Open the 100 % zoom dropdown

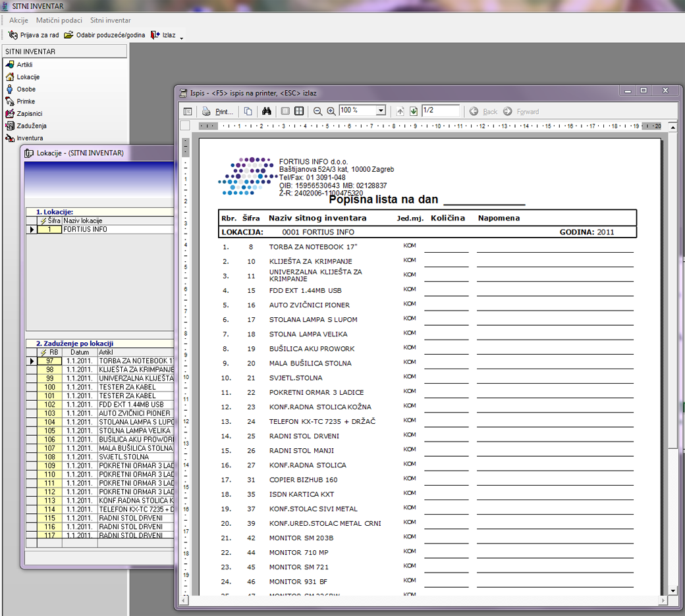coord(381,111)
